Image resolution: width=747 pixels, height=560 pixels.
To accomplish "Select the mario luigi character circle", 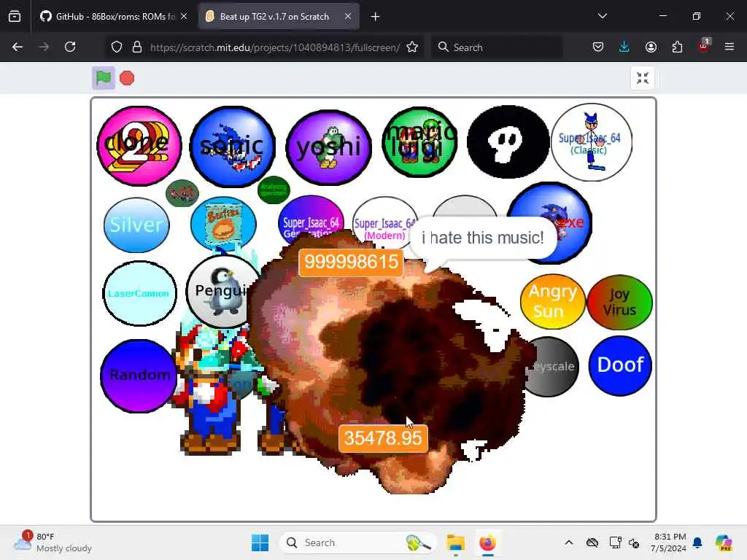I will click(x=419, y=141).
